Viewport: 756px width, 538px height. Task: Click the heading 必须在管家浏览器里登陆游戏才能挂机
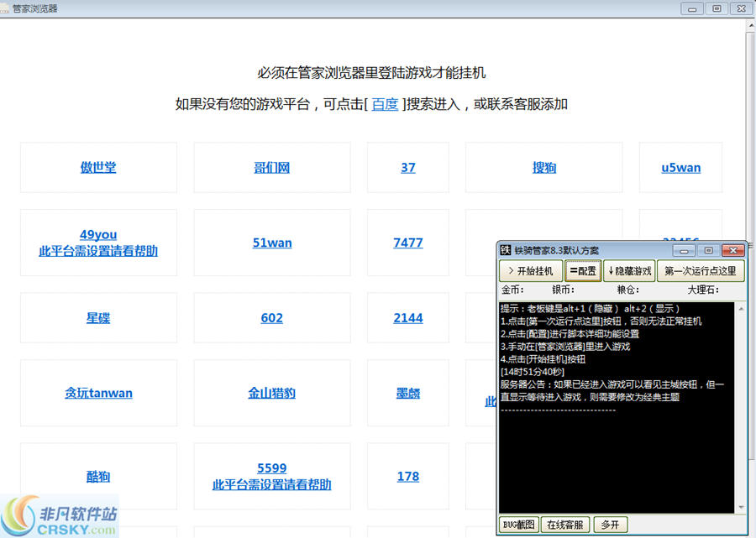[371, 73]
